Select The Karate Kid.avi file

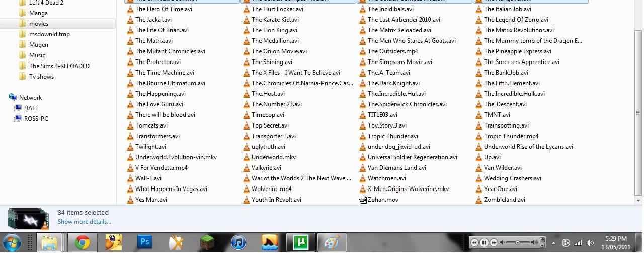275,20
